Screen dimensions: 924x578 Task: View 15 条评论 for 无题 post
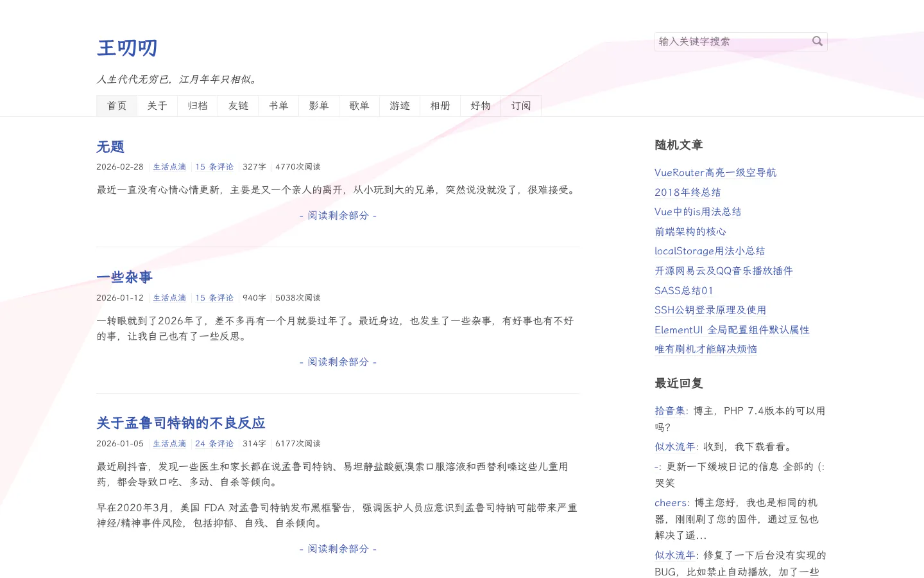pos(214,167)
